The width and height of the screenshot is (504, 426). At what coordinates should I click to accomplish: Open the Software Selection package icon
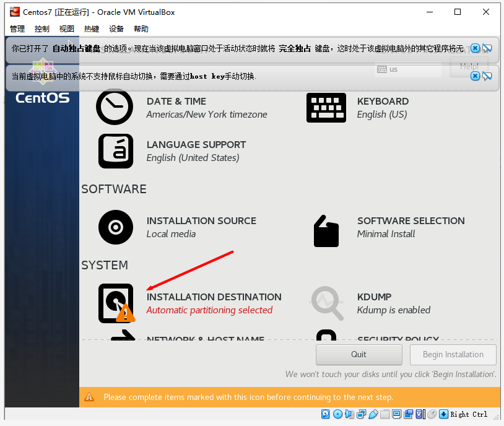pos(326,231)
